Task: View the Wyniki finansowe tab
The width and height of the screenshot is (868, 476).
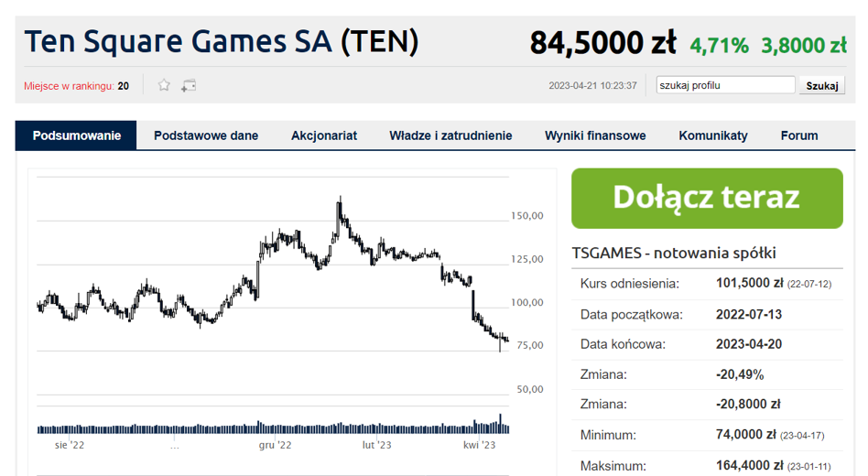Action: coord(595,135)
